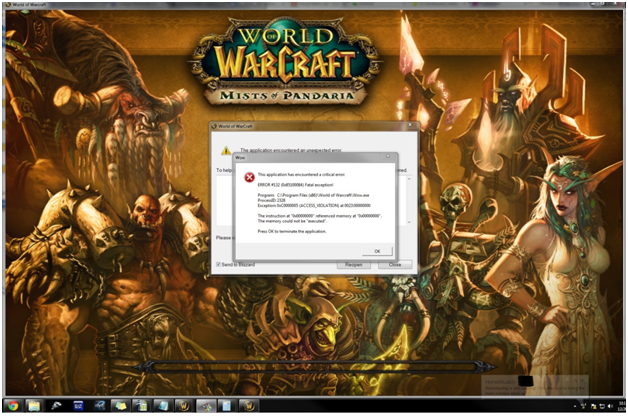Image resolution: width=628 pixels, height=416 pixels.
Task: Click the highlighted active taskbar button
Action: tap(206, 406)
